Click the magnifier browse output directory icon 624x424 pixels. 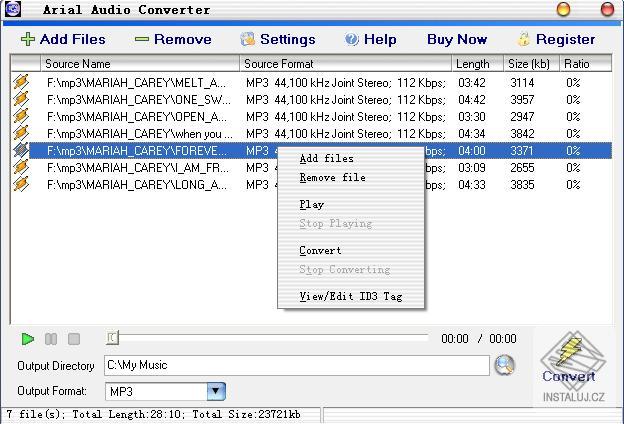pos(505,365)
